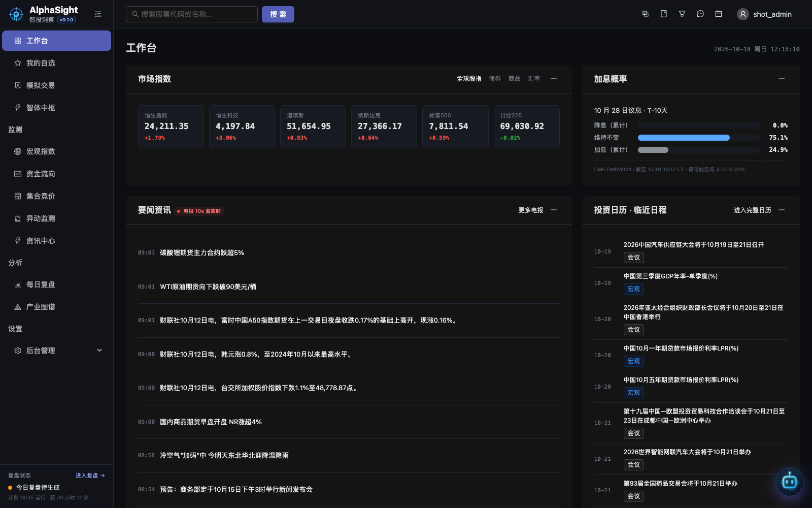This screenshot has height=508, width=812.
Task: Open 资讯中心 in sidebar
Action: coord(56,241)
